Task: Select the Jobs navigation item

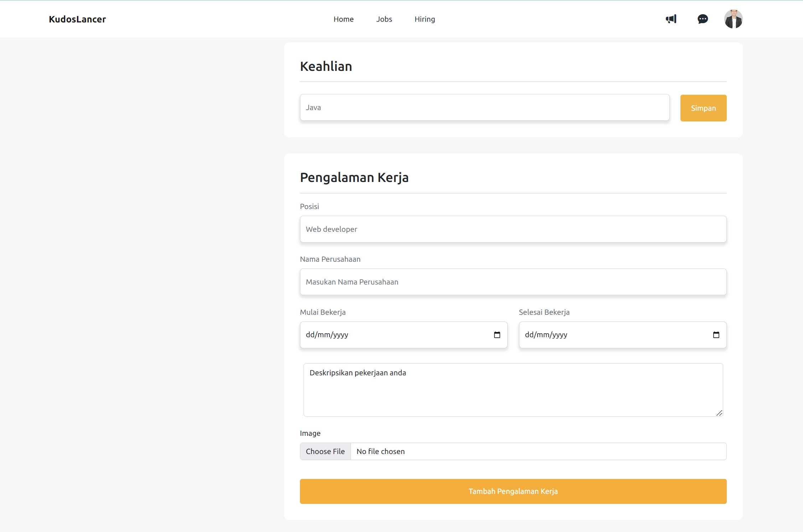Action: [x=384, y=19]
